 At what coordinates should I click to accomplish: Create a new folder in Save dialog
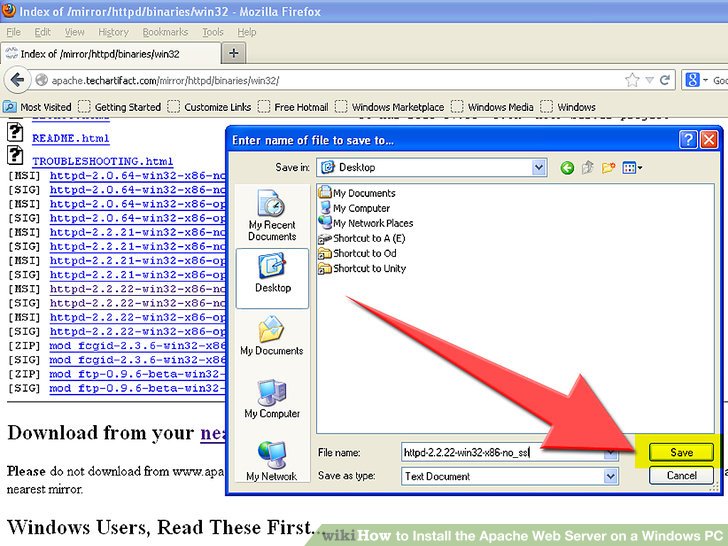pyautogui.click(x=608, y=167)
